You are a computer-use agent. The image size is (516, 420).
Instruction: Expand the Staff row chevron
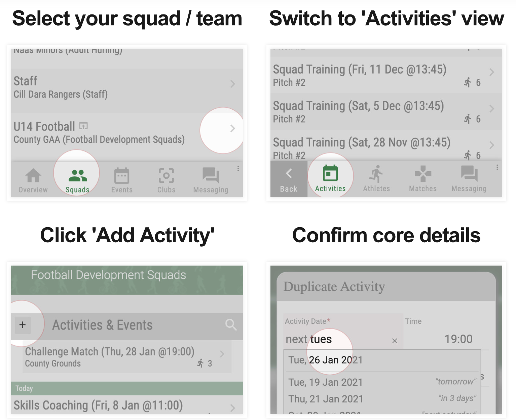232,84
